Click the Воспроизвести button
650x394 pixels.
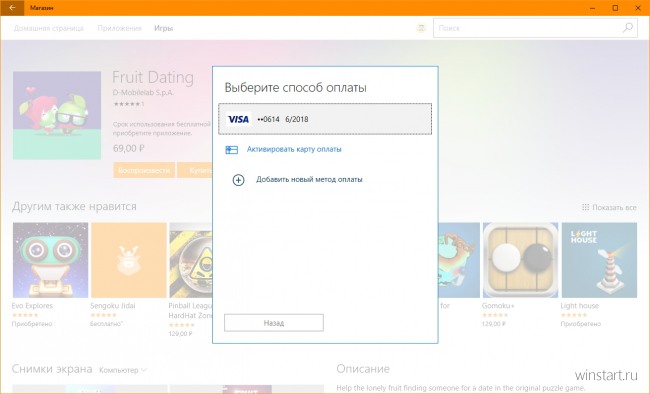pyautogui.click(x=144, y=170)
